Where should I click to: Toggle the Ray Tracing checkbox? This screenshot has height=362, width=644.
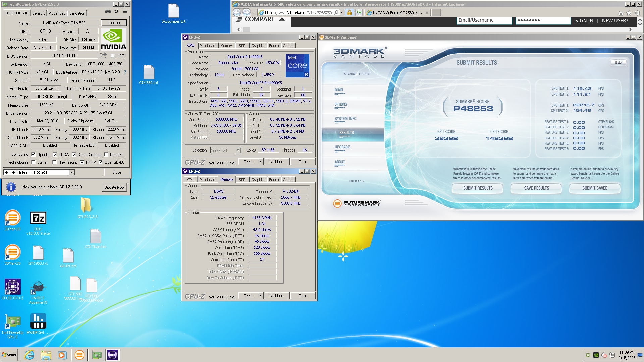pos(54,162)
